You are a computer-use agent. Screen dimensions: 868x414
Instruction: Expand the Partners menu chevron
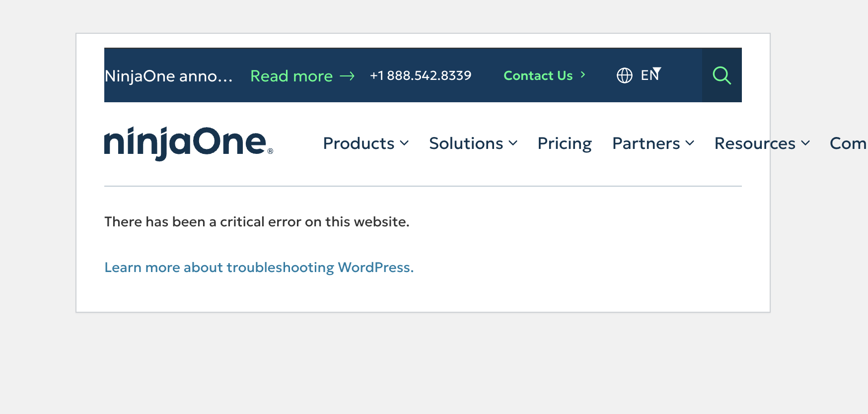coord(690,143)
